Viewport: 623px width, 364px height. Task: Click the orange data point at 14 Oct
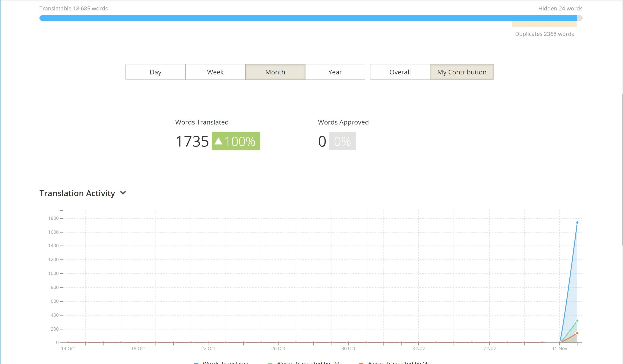click(x=68, y=342)
